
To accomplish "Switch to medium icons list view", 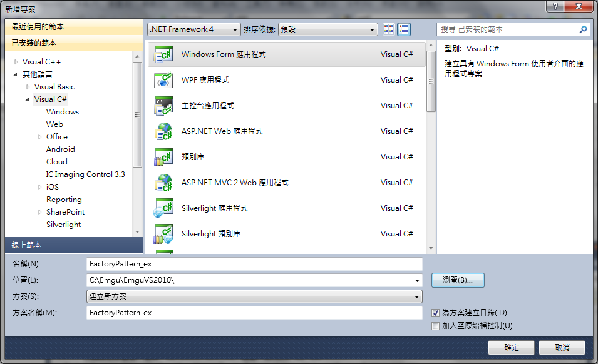I will click(404, 29).
